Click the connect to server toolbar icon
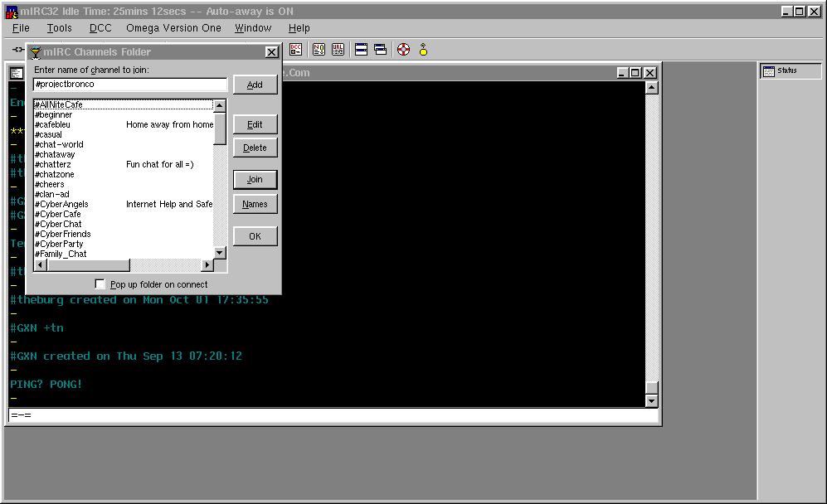 point(18,50)
